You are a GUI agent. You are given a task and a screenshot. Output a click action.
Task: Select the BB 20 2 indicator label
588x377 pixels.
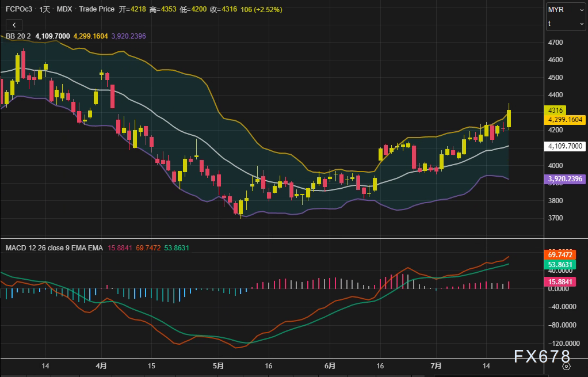[18, 36]
